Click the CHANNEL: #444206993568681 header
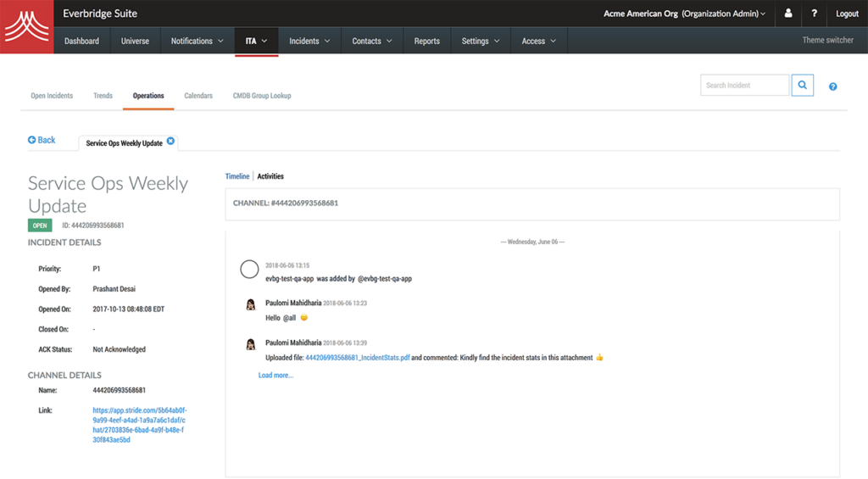Screen dimensions: 868x479 pyautogui.click(x=286, y=203)
